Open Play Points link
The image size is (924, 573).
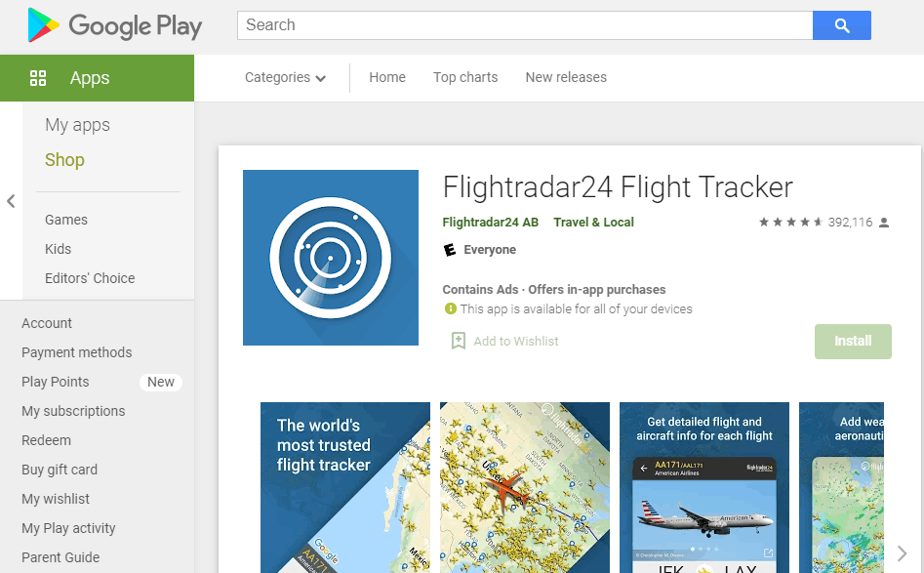coord(55,382)
